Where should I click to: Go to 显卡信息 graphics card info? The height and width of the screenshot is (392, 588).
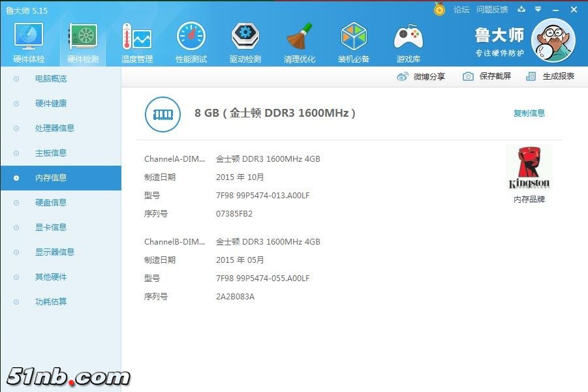[51, 228]
